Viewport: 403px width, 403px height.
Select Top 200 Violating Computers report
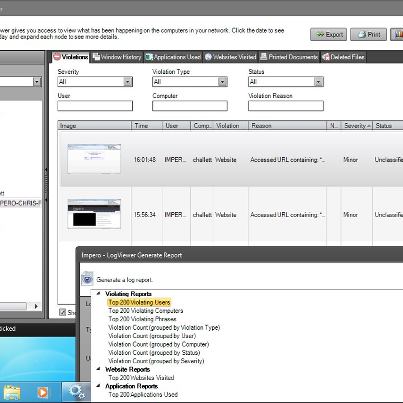146,311
